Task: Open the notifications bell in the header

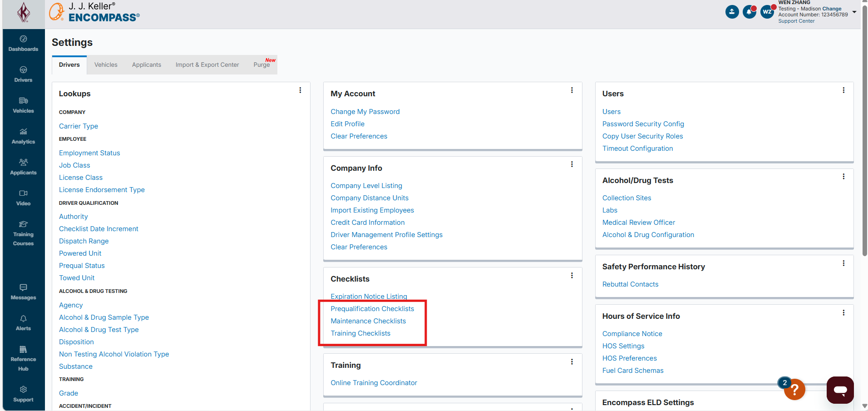Action: 750,12
